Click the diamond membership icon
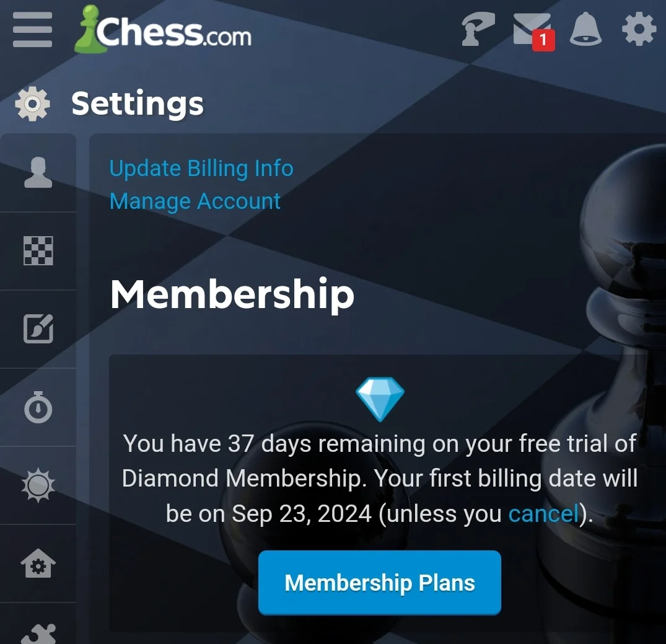 click(380, 399)
